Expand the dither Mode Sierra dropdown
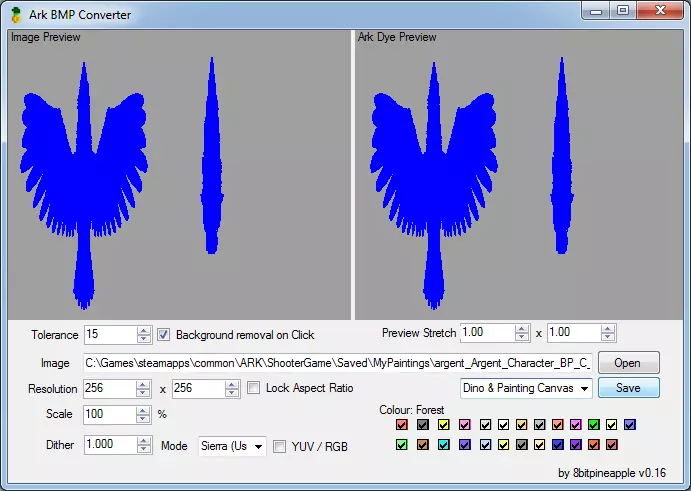This screenshot has height=491, width=691. tap(231, 446)
